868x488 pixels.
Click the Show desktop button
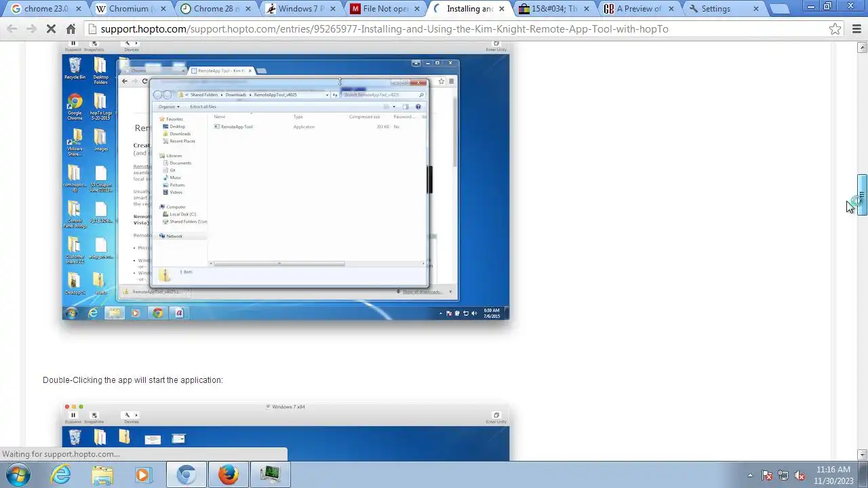(x=863, y=474)
